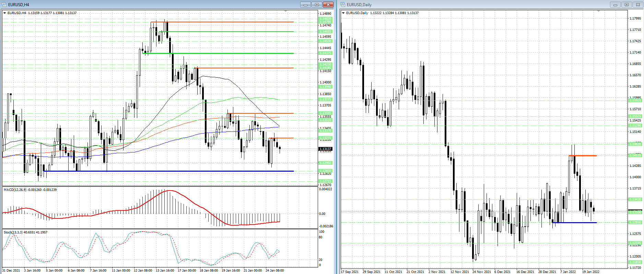Select the MACD(12,26,9) indicator label
Viewport: 644px width, 274px height.
(15, 190)
